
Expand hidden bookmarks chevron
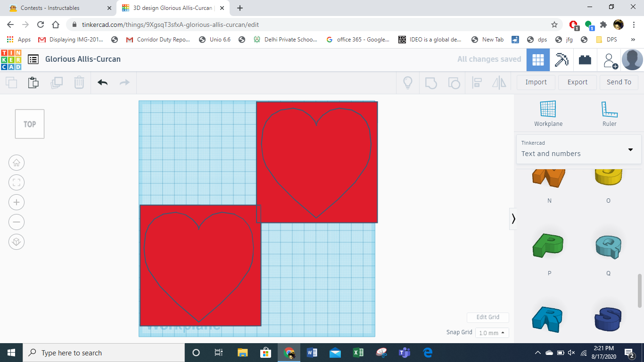coord(633,40)
